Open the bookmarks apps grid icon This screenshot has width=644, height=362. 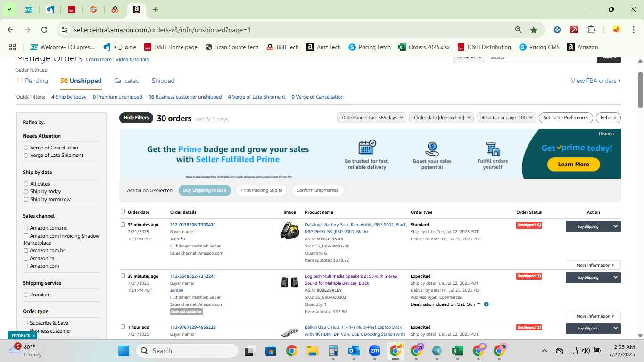[x=12, y=47]
